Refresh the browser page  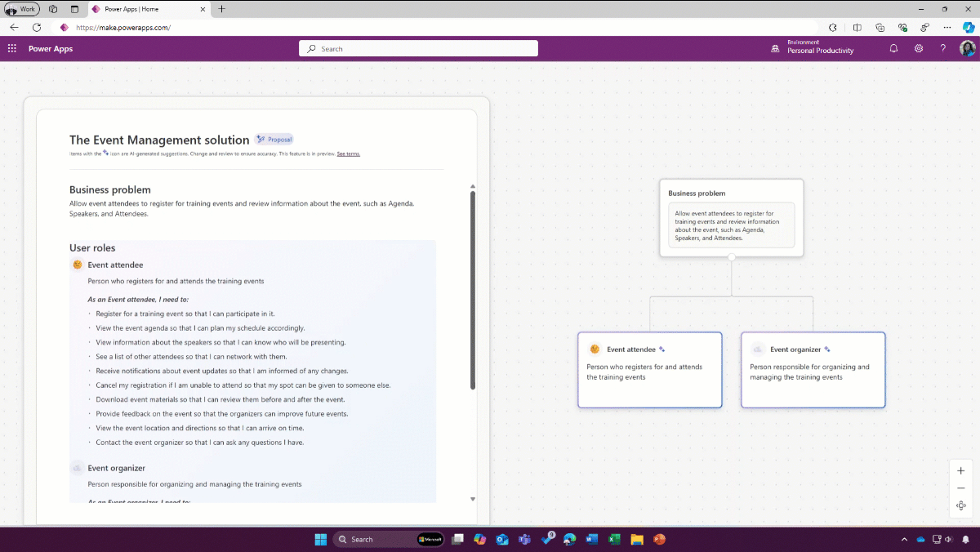(x=37, y=27)
